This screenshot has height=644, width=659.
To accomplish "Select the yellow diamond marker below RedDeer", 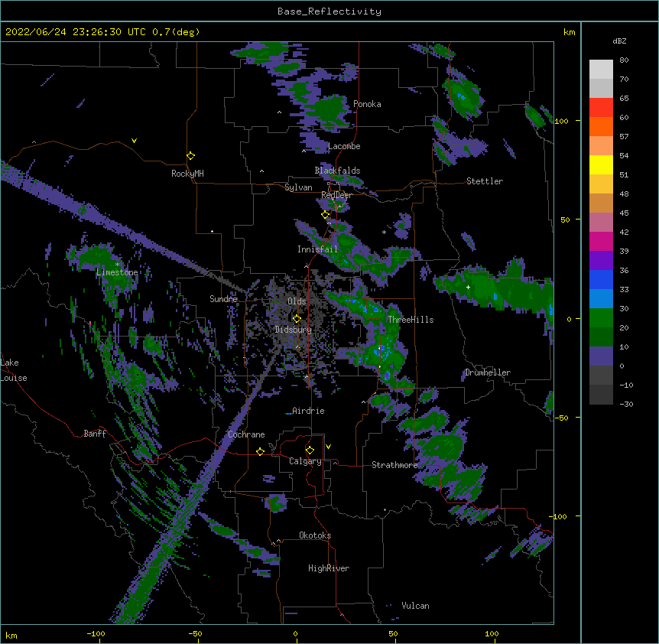I will [x=326, y=215].
